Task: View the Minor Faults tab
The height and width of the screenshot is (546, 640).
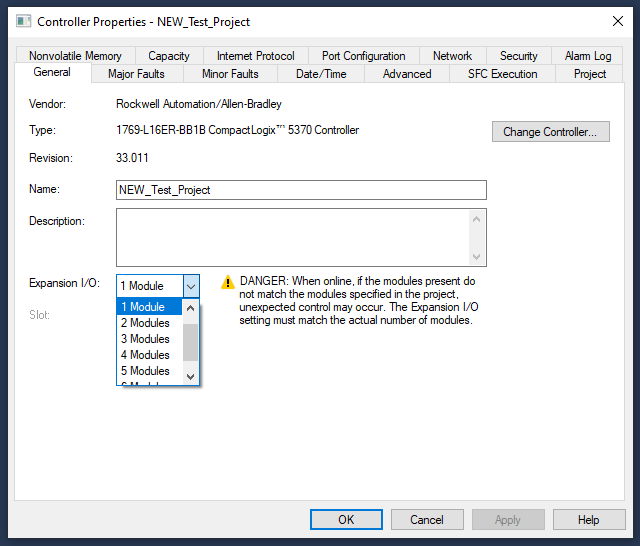Action: point(230,74)
